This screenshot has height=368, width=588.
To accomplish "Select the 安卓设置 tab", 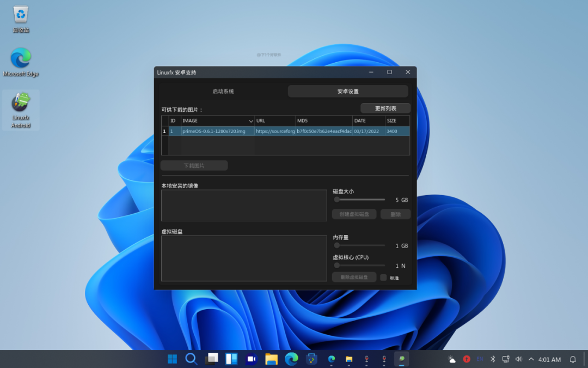I will pos(347,91).
